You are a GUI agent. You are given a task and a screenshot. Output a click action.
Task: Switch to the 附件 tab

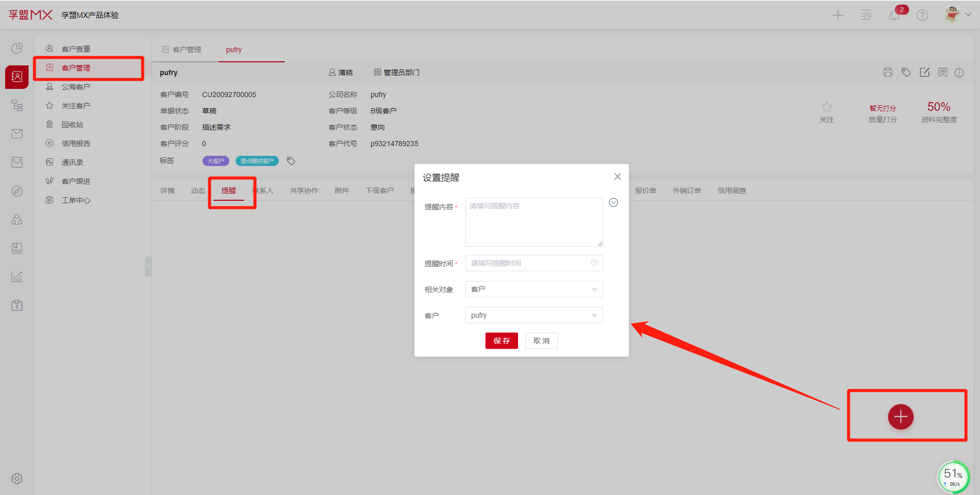[341, 191]
